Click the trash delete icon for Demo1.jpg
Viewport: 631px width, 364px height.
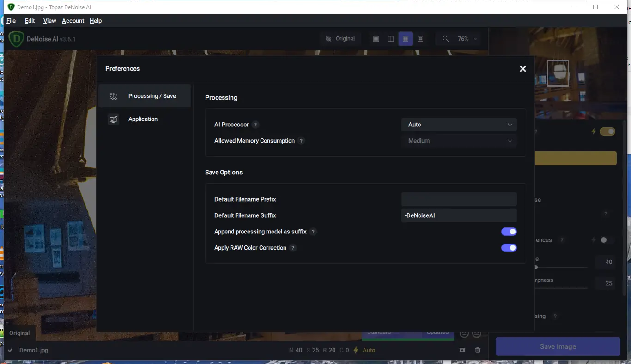pos(478,350)
